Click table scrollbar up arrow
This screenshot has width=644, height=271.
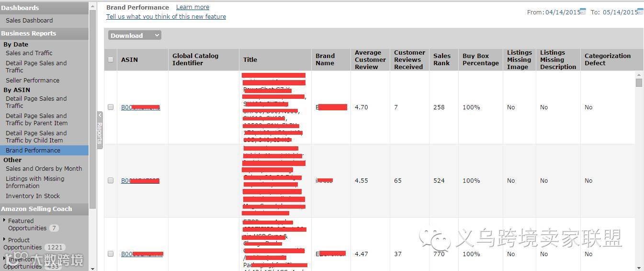[x=639, y=75]
